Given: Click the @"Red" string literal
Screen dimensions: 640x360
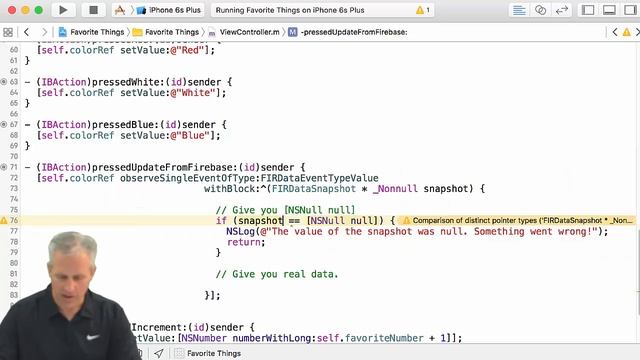Looking at the screenshot, I should click(187, 50).
